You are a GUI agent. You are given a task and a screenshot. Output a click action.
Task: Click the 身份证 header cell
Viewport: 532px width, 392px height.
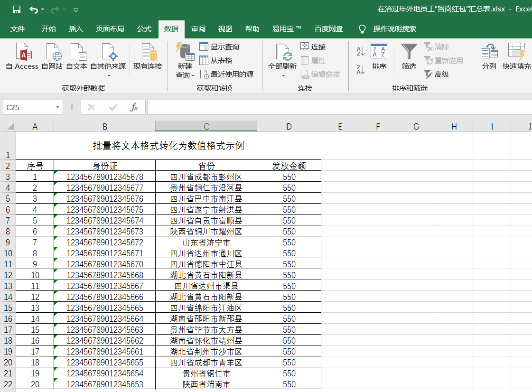pyautogui.click(x=104, y=166)
